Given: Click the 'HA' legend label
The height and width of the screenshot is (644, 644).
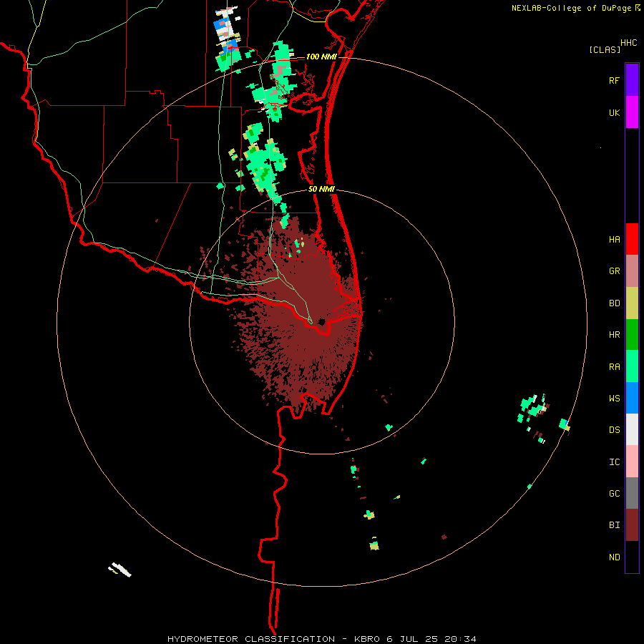Looking at the screenshot, I should [614, 240].
